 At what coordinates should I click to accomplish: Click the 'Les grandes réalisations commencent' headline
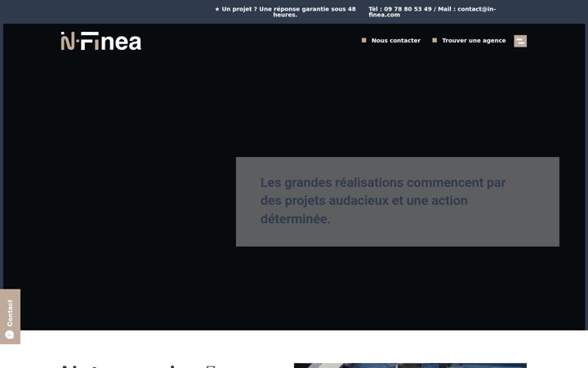click(383, 200)
